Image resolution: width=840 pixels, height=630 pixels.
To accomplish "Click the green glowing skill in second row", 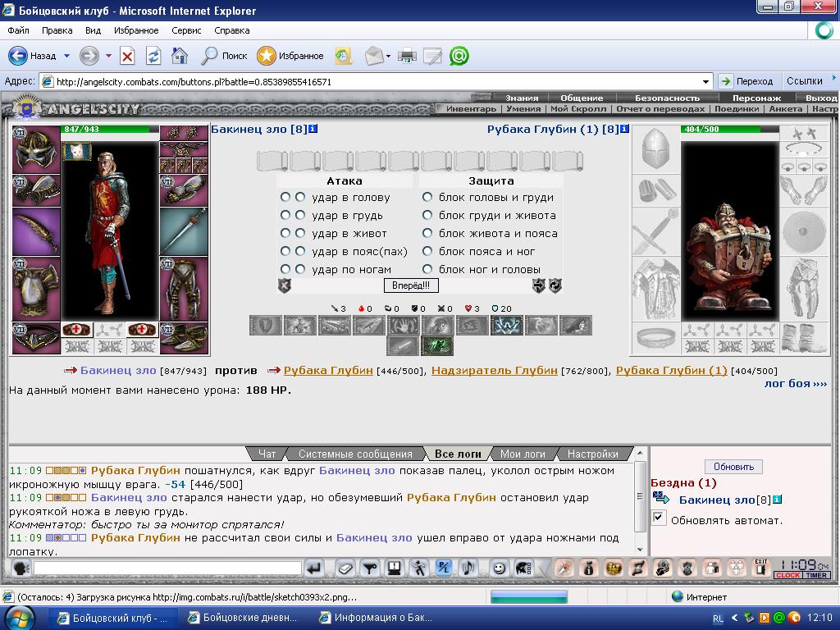I will coord(437,346).
